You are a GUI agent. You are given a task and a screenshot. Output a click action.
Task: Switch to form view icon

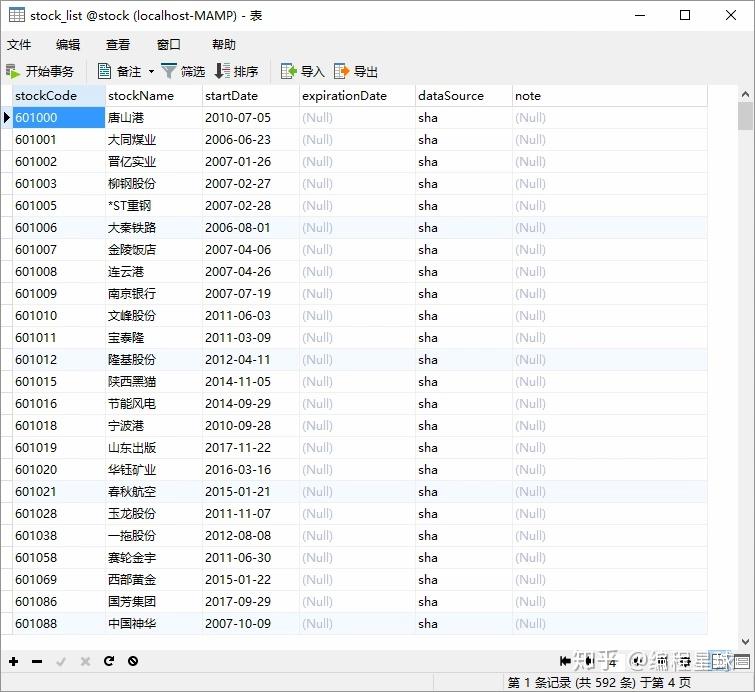(x=742, y=661)
